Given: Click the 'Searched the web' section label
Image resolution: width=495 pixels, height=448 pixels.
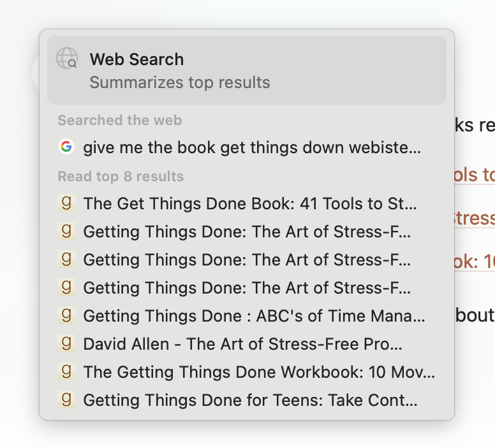Looking at the screenshot, I should [x=119, y=120].
